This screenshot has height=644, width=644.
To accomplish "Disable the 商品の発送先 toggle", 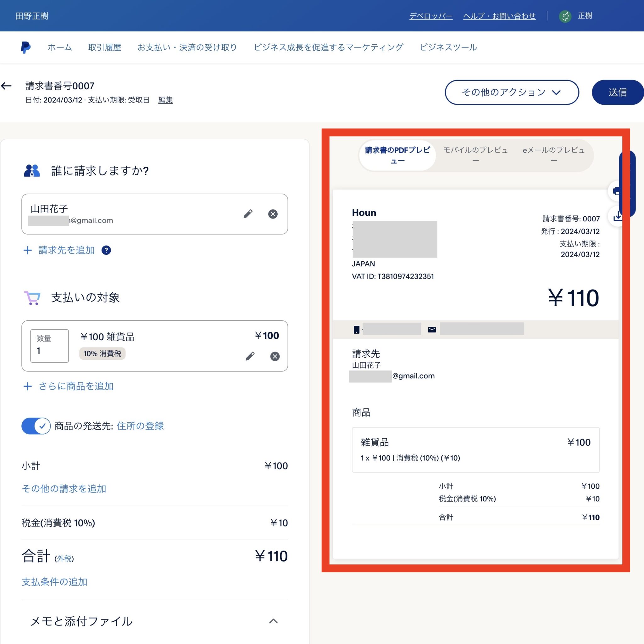I will pyautogui.click(x=36, y=426).
